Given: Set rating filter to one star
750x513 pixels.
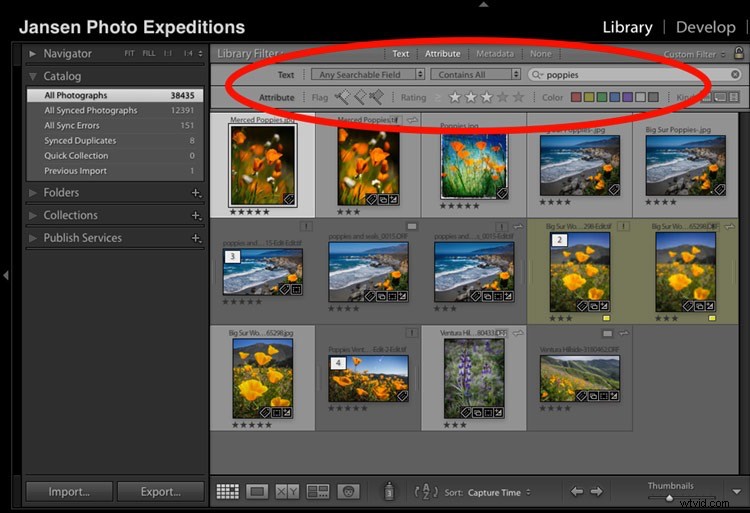Looking at the screenshot, I should coord(454,98).
